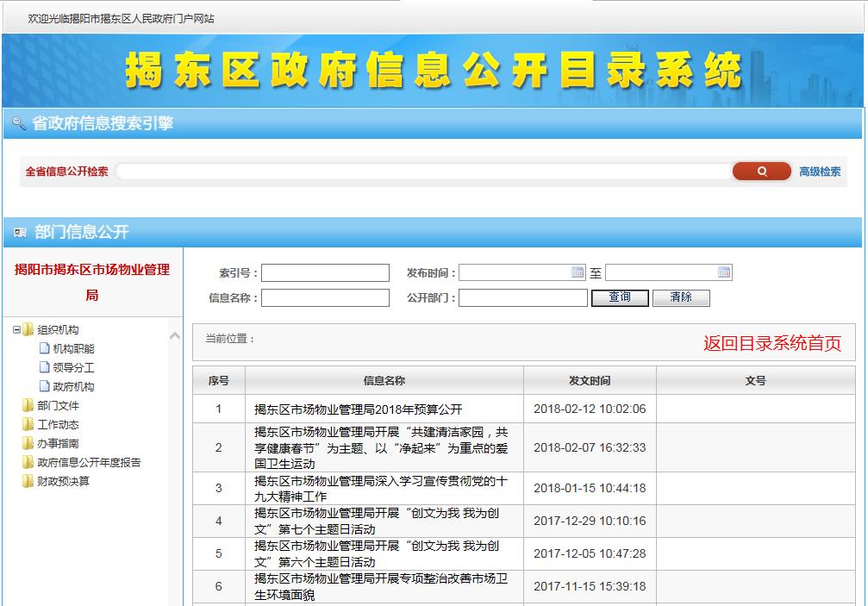Open 政府机构 in the tree
The height and width of the screenshot is (606, 868).
click(73, 386)
